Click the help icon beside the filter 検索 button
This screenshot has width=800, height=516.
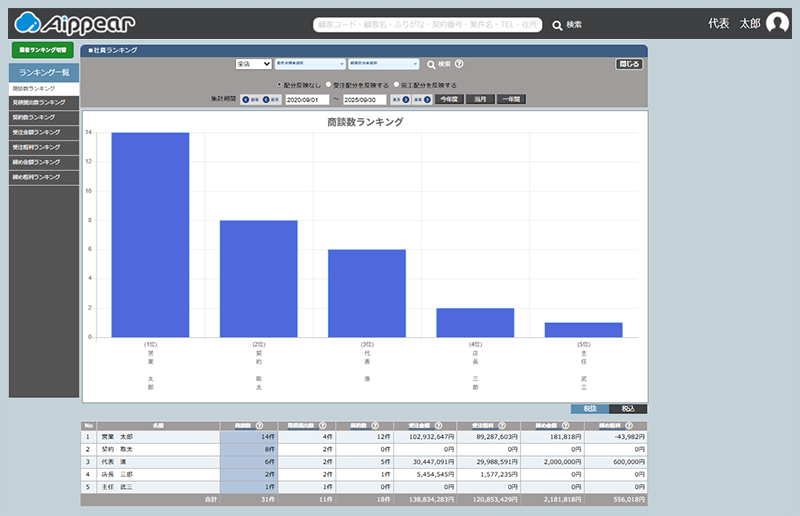(x=459, y=64)
